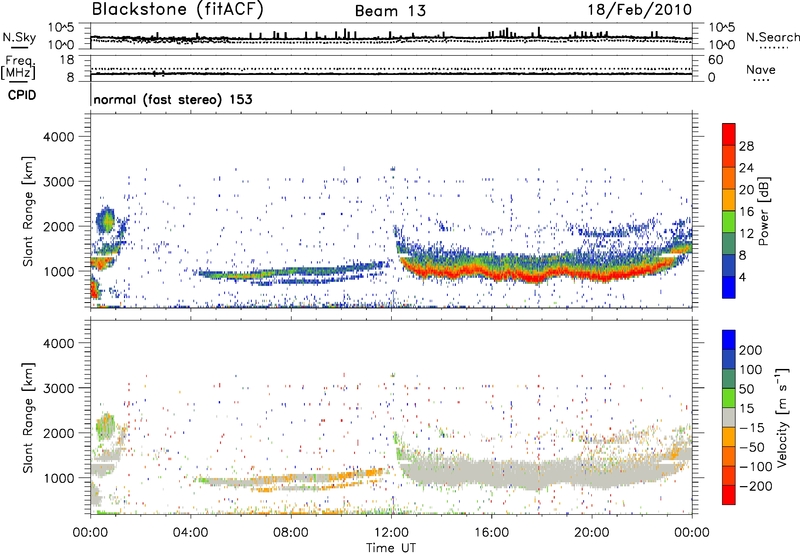Click the -15 tick on velocity colorbar
Screen dimensions: 800x554
(x=750, y=428)
